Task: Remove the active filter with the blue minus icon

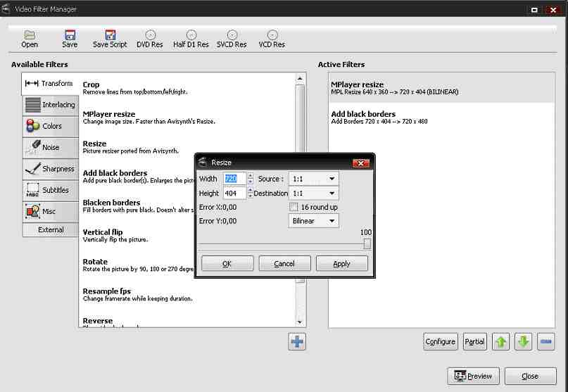Action: point(546,341)
